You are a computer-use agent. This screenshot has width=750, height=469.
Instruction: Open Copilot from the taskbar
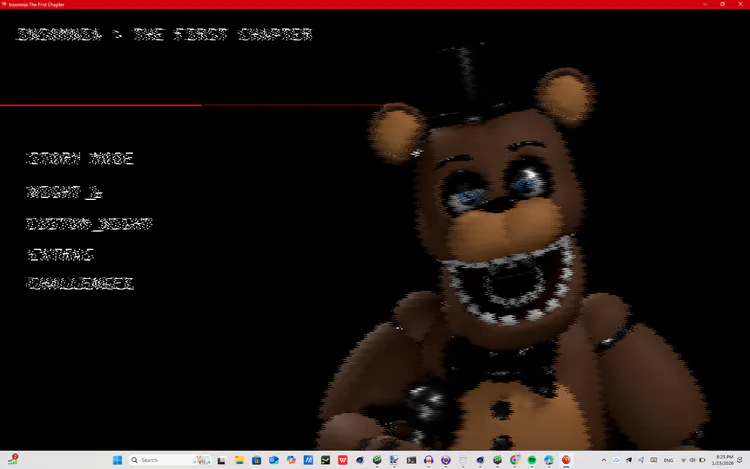[x=291, y=460]
